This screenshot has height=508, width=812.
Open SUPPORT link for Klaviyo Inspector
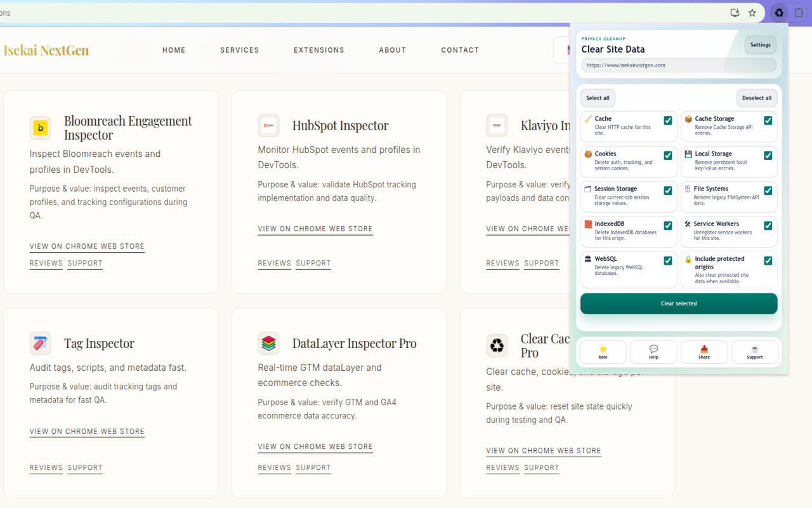[542, 264]
